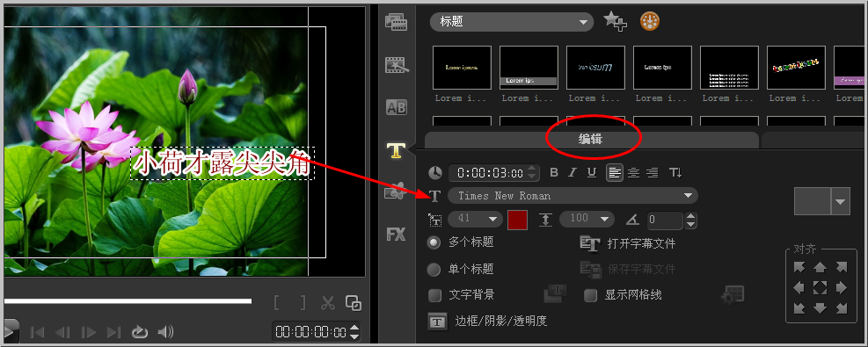Select the yellow T title library icon
This screenshot has height=347, width=868.
tap(396, 149)
